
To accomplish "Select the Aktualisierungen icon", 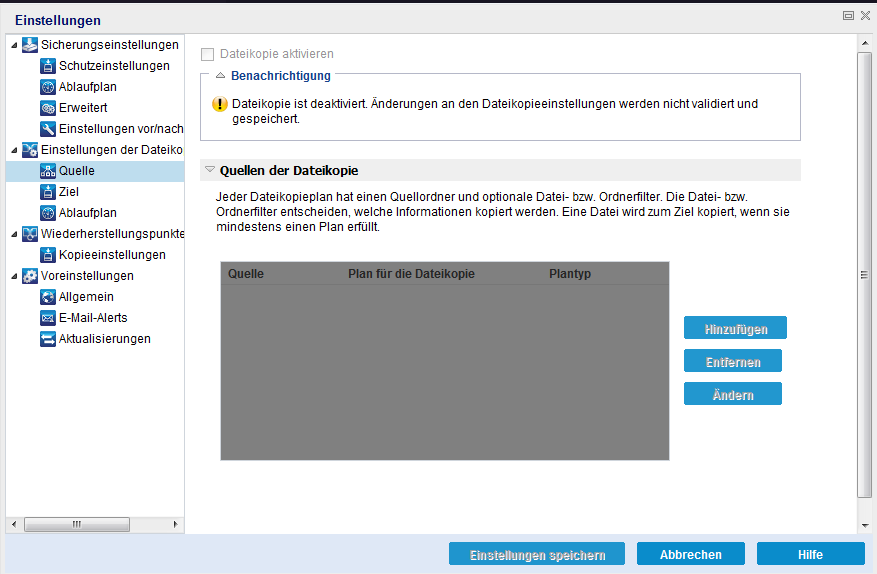I will [x=48, y=339].
